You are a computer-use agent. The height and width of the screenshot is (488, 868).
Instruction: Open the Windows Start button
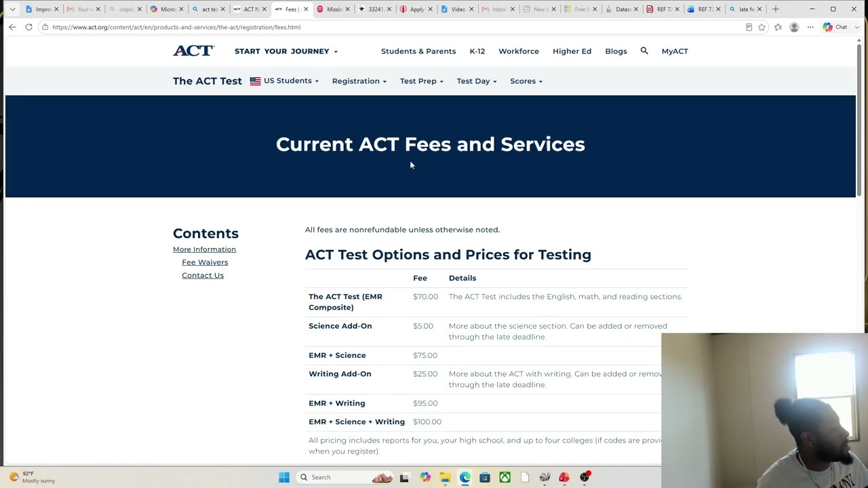tap(284, 477)
